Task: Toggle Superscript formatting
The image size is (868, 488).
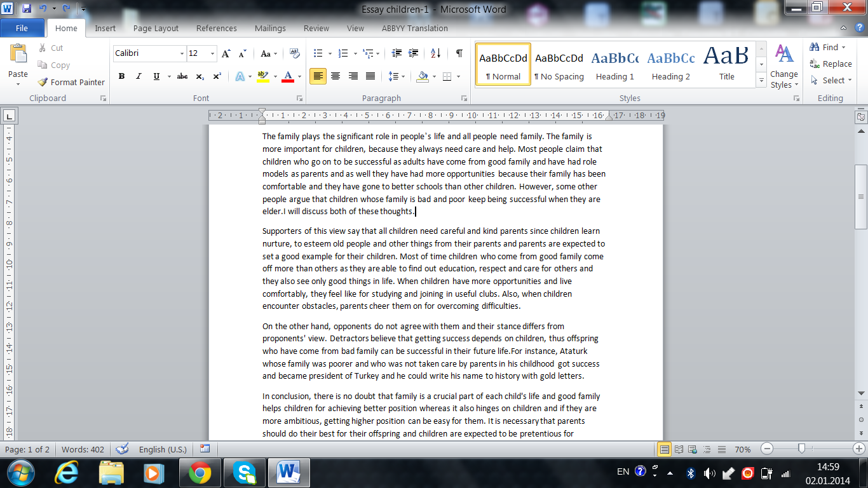Action: point(217,76)
